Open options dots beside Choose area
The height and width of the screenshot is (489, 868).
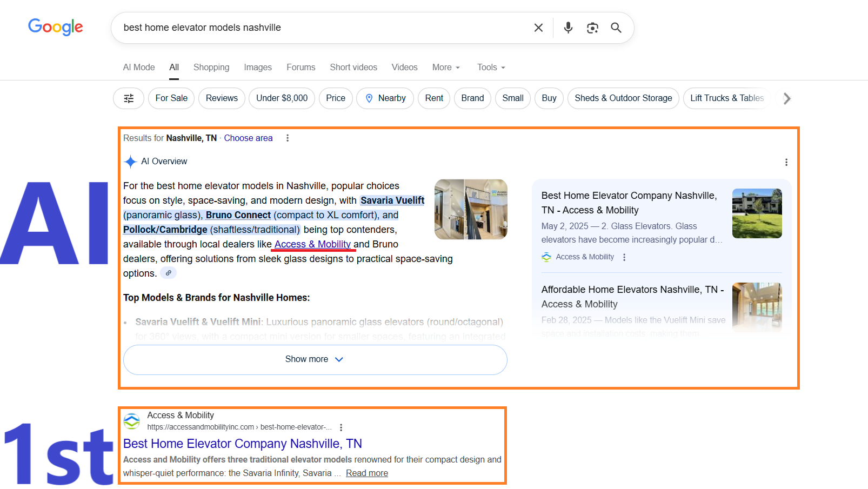coord(288,138)
